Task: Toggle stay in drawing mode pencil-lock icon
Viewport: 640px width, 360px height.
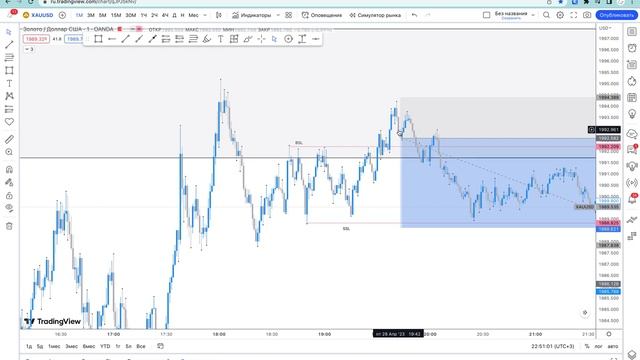Action: [9, 182]
